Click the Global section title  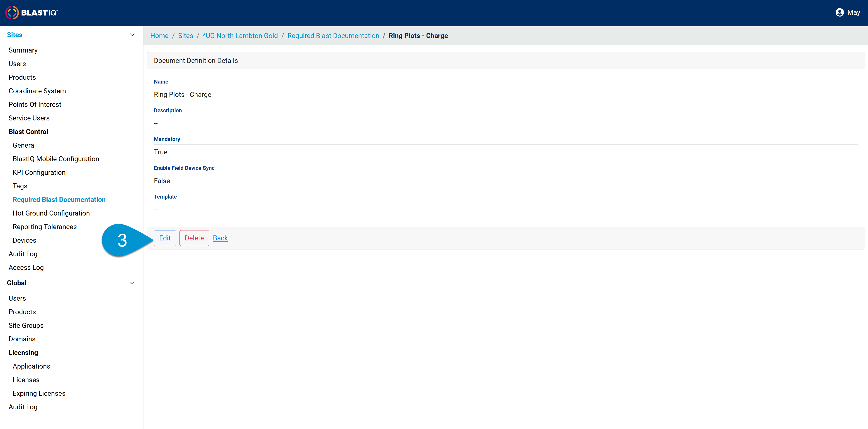[17, 283]
